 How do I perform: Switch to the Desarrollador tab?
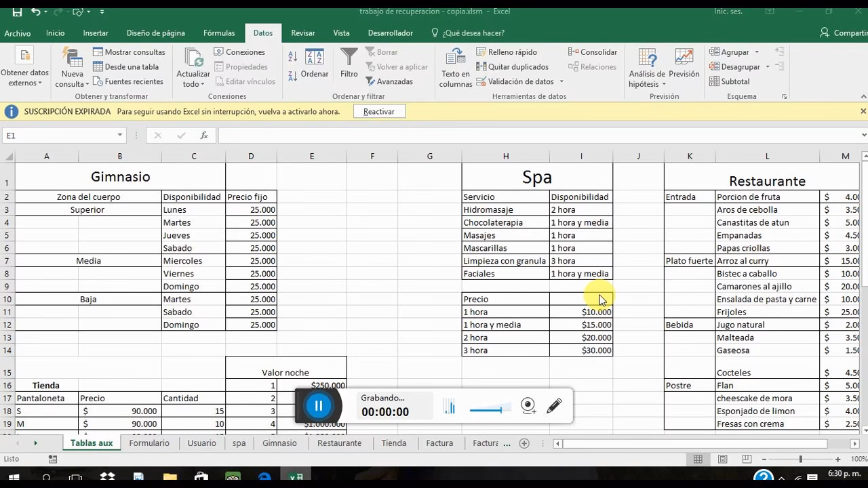point(391,33)
